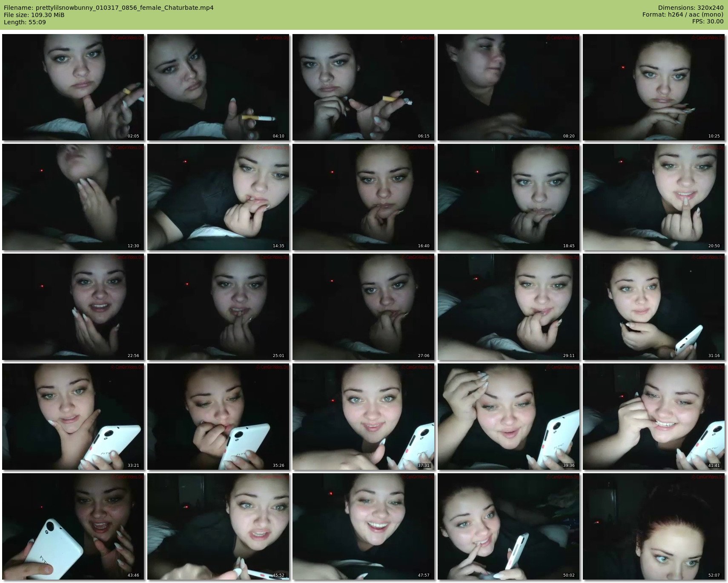The width and height of the screenshot is (728, 583).
Task: Click the thumbnail timestamped 41:41
Action: [653, 417]
